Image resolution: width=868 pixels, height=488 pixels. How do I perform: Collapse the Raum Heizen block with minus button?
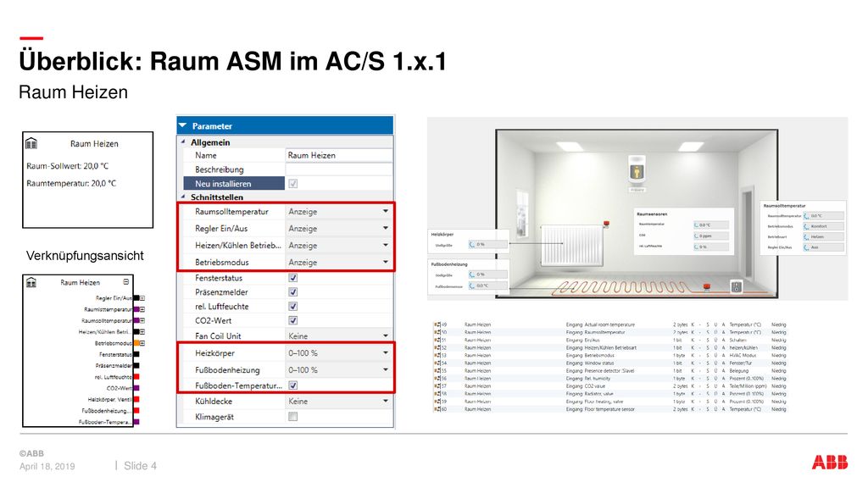coord(126,282)
